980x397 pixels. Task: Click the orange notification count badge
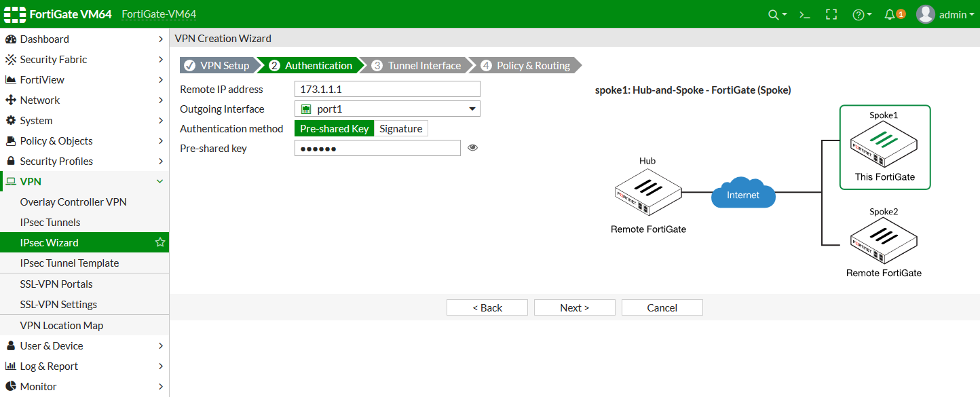click(x=901, y=14)
